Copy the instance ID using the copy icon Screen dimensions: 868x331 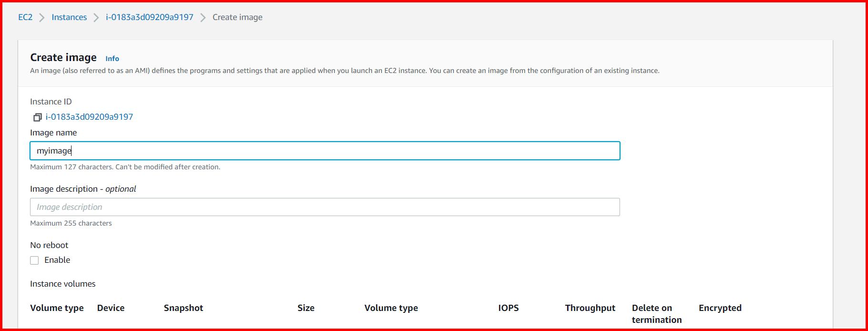[37, 117]
